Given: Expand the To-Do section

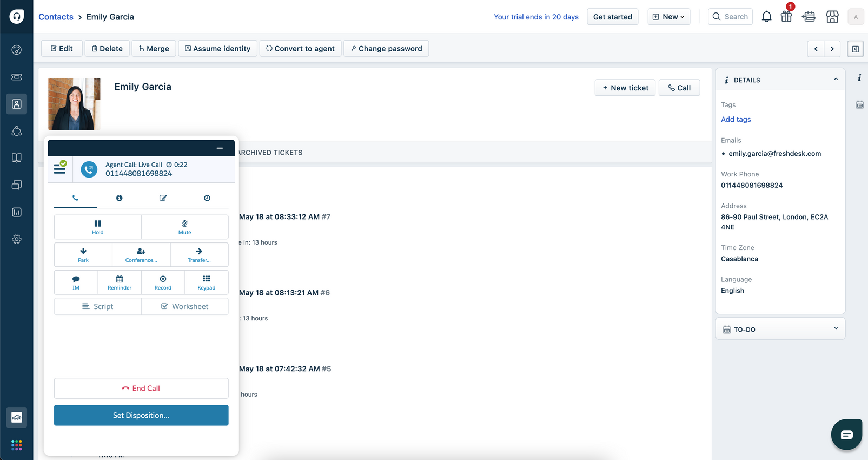Looking at the screenshot, I should click(836, 329).
